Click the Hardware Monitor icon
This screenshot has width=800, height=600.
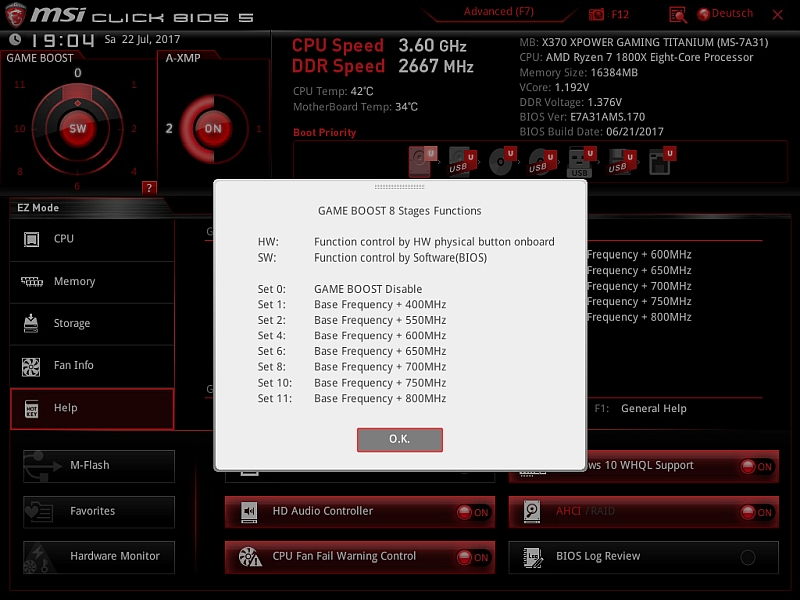pos(40,558)
